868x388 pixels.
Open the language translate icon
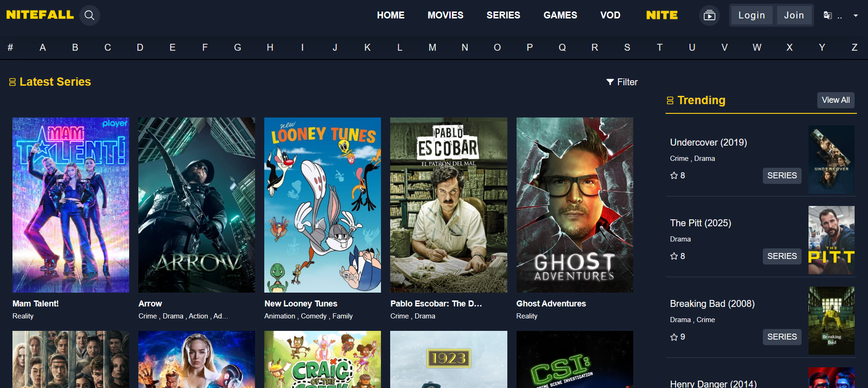point(828,15)
